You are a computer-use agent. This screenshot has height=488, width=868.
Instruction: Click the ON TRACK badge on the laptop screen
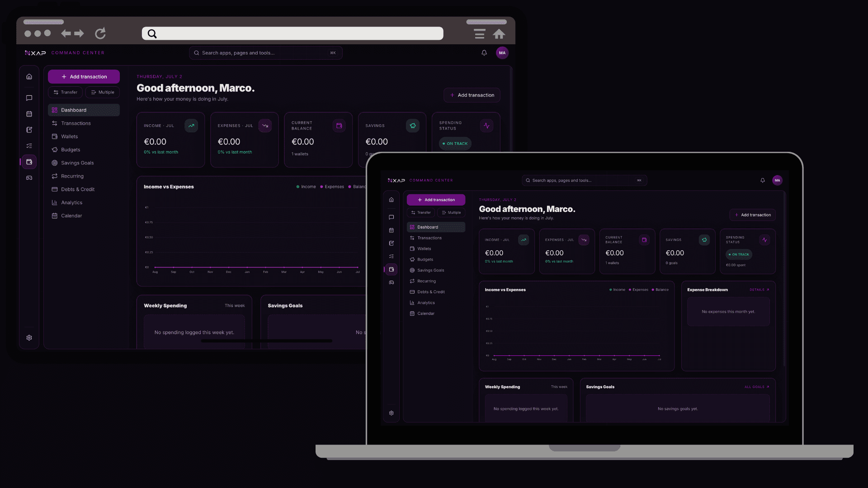click(739, 254)
